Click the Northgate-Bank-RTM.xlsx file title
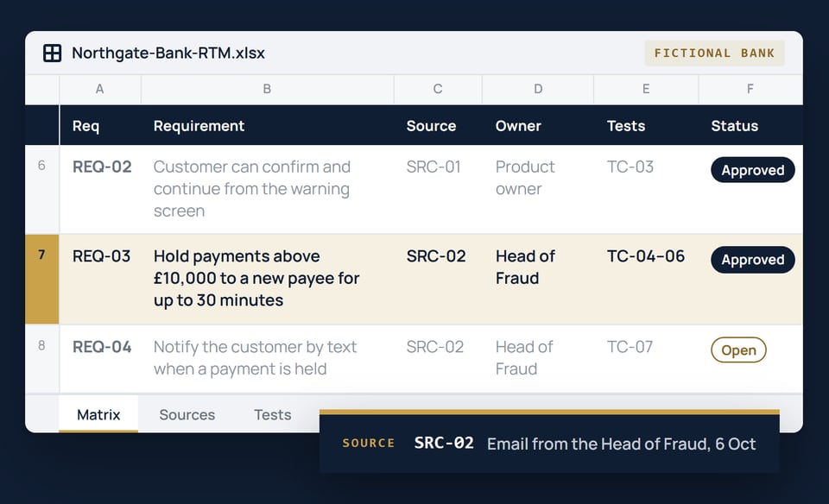The image size is (829, 504). [x=168, y=53]
